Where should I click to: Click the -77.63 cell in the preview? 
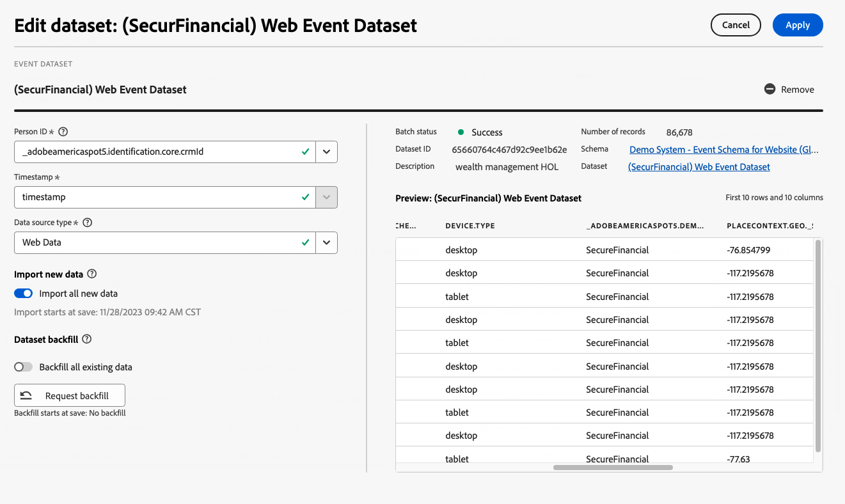coord(738,459)
